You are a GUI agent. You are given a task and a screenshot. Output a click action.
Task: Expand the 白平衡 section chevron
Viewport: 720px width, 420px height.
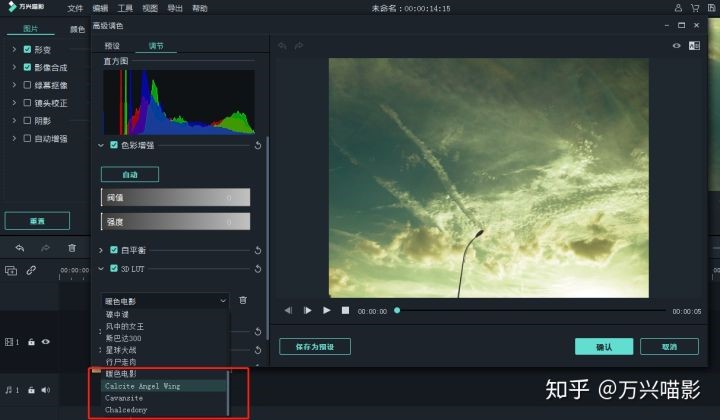click(101, 250)
